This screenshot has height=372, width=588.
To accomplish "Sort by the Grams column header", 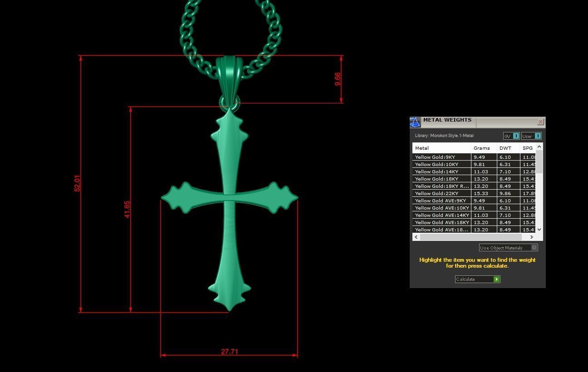I will click(x=484, y=148).
